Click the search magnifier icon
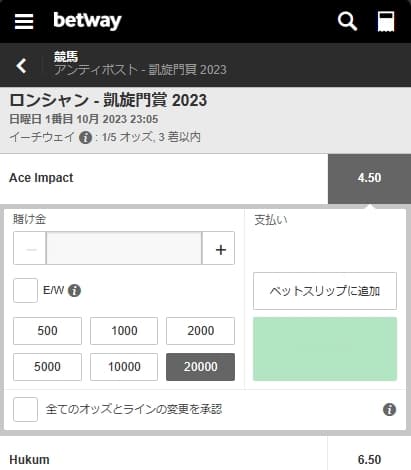Viewport: 411px width, 470px height. click(x=347, y=21)
